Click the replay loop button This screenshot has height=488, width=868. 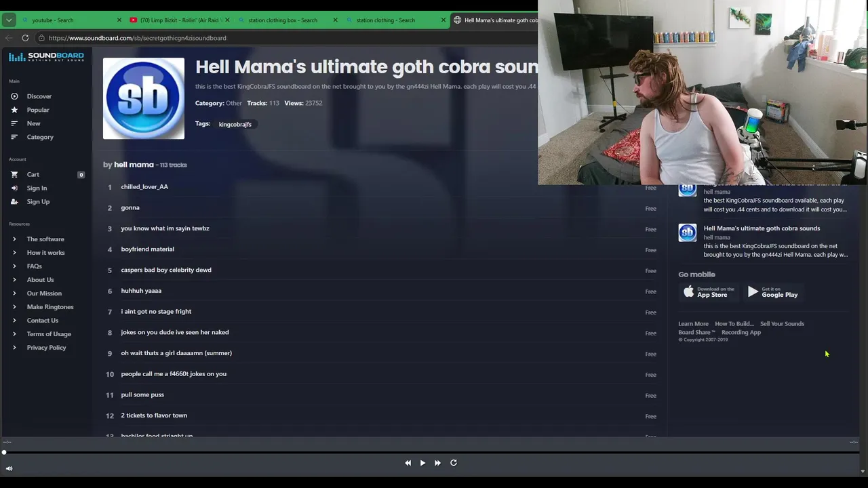click(454, 463)
